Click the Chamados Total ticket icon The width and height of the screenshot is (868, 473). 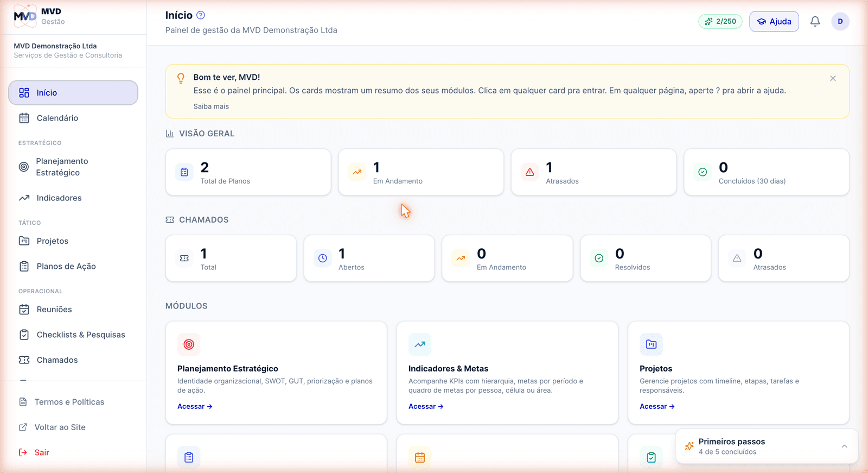[x=184, y=258]
